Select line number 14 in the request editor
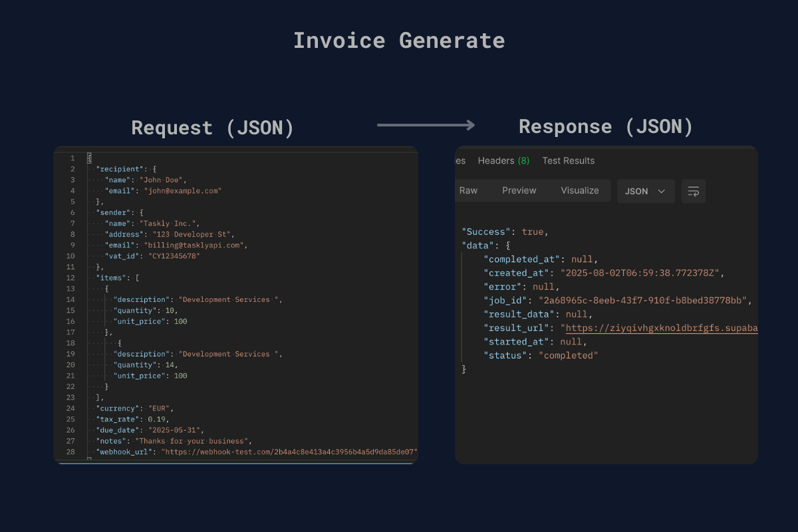Screen dimensions: 798x532 [71, 299]
